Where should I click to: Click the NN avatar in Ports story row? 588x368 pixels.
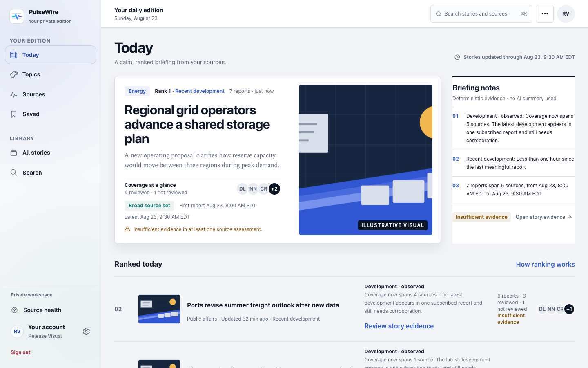(551, 309)
